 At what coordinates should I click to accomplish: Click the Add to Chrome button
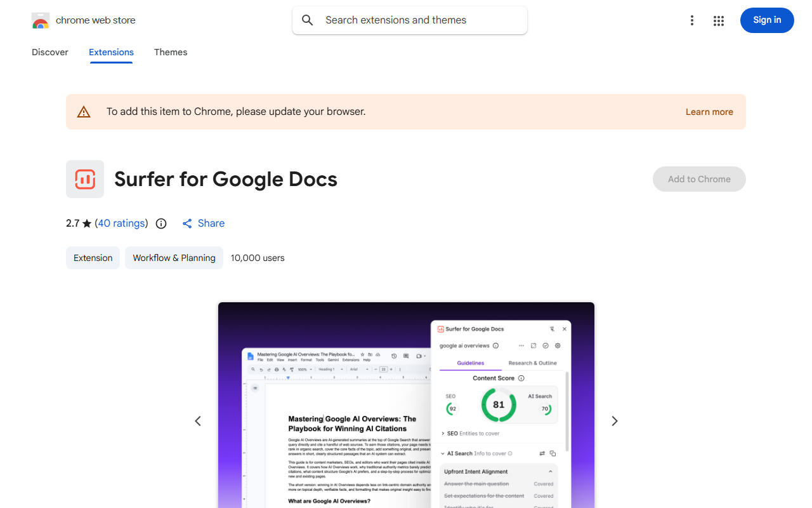699,179
